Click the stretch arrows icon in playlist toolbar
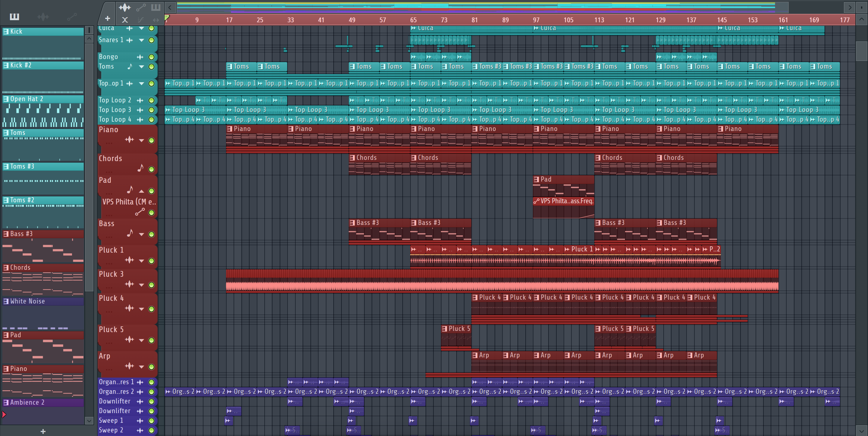The width and height of the screenshot is (868, 436). (156, 20)
